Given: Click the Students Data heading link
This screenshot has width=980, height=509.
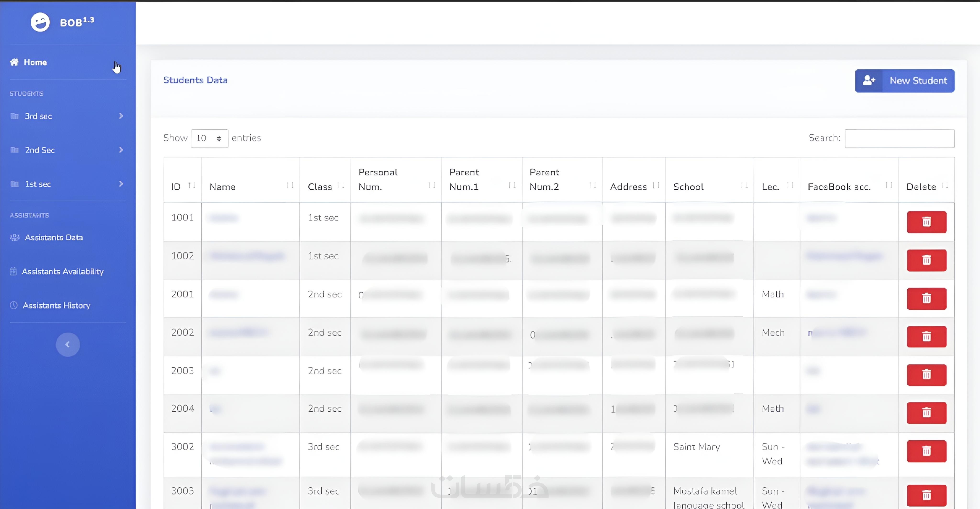Looking at the screenshot, I should click(x=195, y=80).
